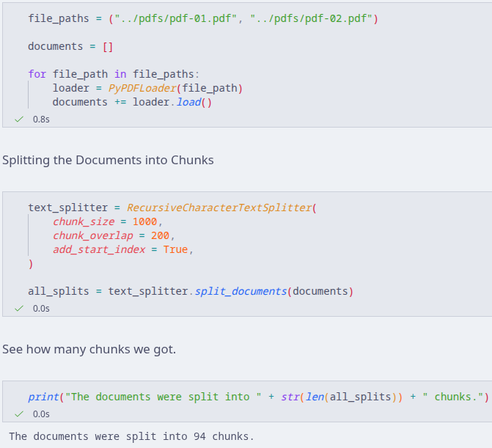Screen dimensions: 492x448
Task: Click the 'chunk_overlap = 200' argument line
Action: click(114, 235)
